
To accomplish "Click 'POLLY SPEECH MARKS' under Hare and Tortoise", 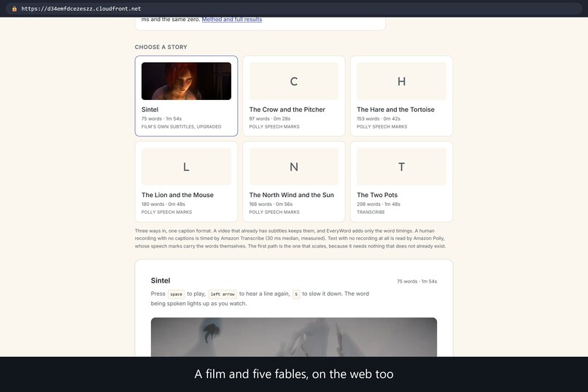I will [382, 127].
